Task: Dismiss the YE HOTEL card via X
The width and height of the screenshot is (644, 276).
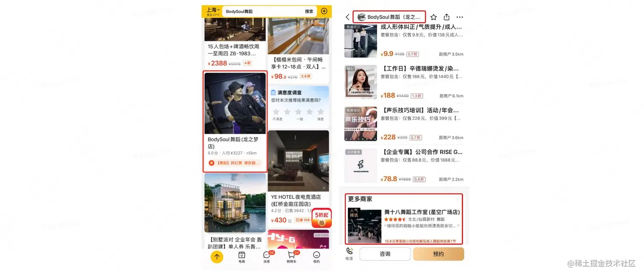Action: coord(324,187)
